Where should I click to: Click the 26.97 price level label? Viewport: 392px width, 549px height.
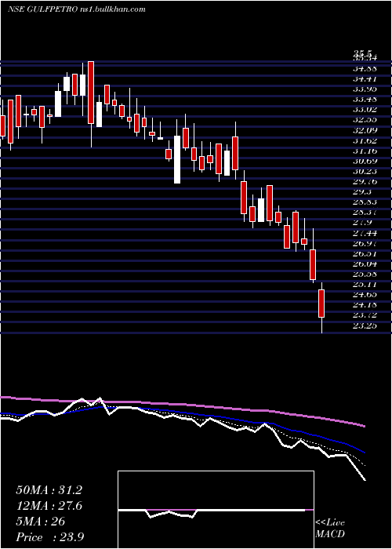pos(365,243)
